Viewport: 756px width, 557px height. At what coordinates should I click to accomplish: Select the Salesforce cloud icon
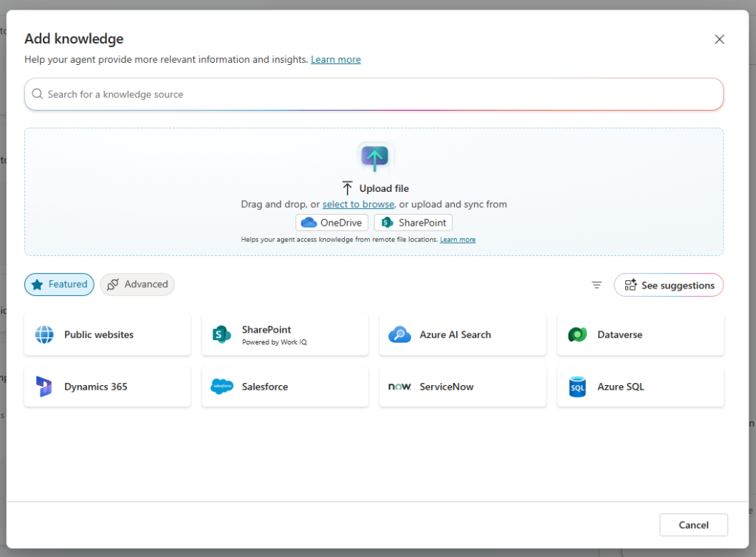tap(221, 387)
